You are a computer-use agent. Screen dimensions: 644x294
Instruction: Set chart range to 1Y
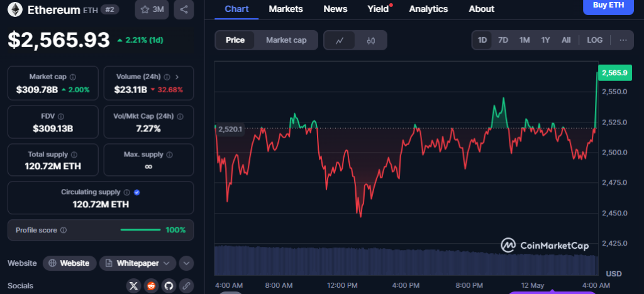pos(545,40)
